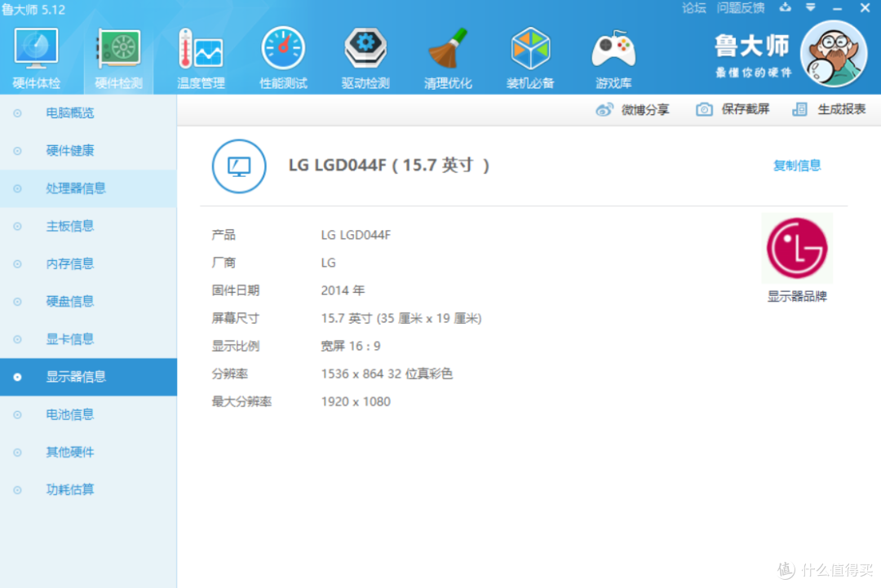Click the bullet icon beside 功耗估算

pyautogui.click(x=17, y=490)
